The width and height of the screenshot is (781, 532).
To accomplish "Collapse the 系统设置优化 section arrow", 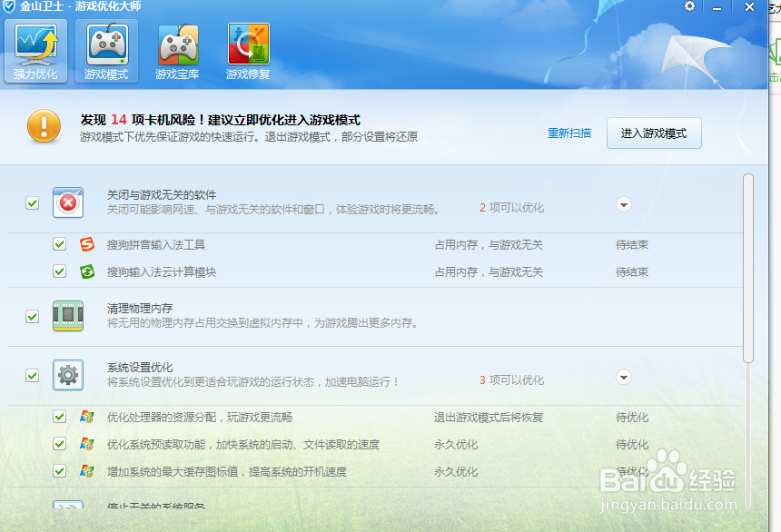I will [624, 377].
